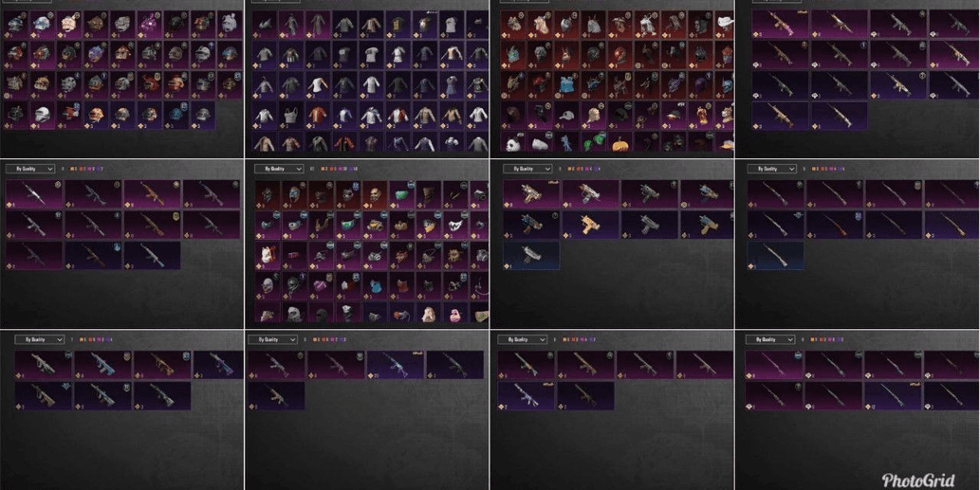Select the light blue vest item in headgear grid

(x=568, y=84)
